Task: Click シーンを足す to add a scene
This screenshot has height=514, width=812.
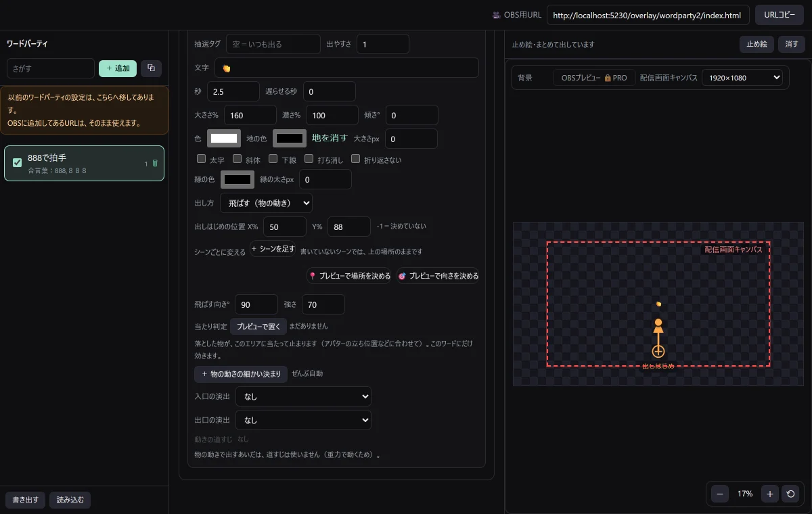Action: click(273, 249)
